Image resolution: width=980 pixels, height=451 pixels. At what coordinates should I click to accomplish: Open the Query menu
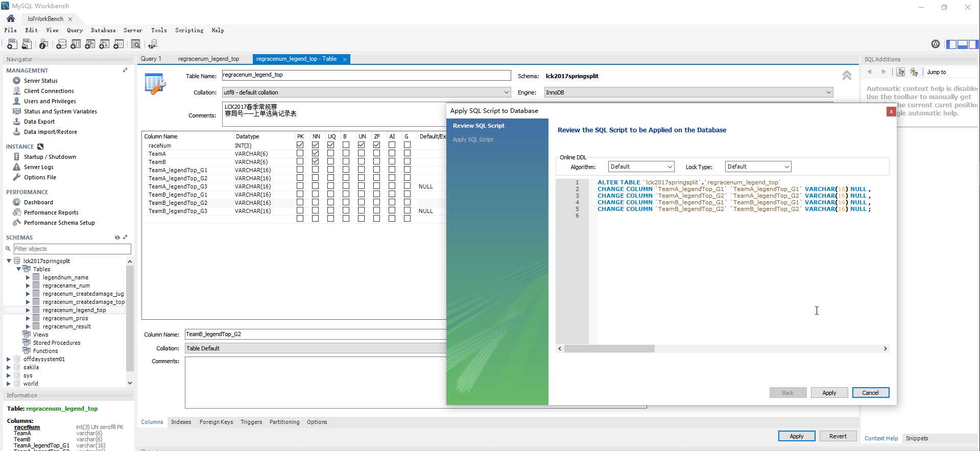pos(75,30)
